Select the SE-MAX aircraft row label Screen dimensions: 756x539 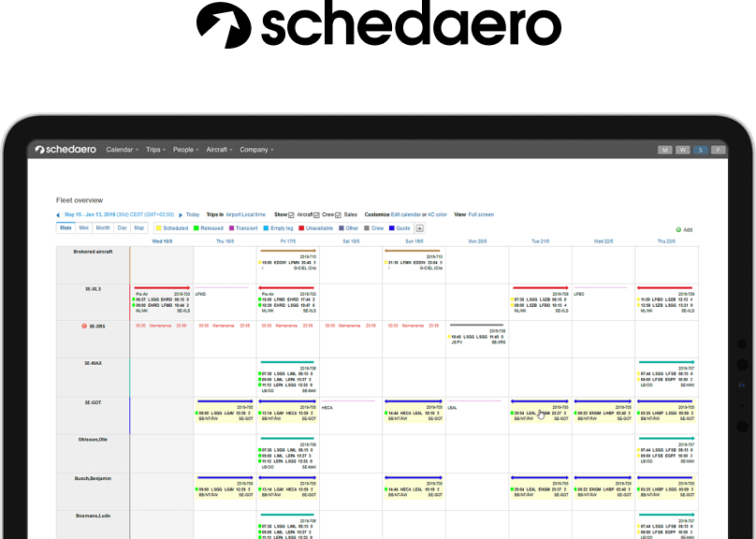(x=93, y=363)
